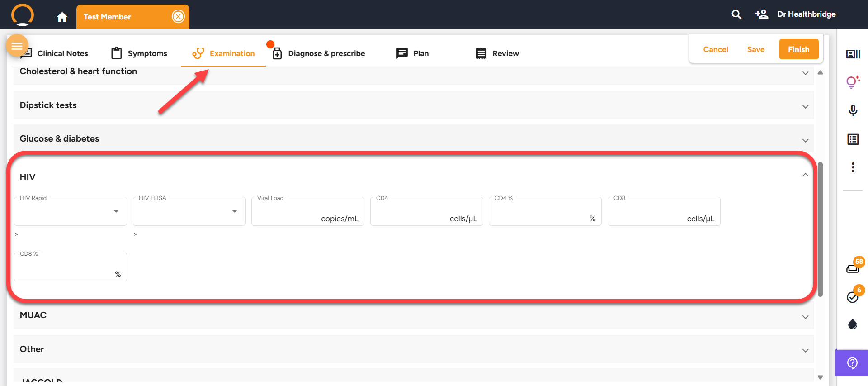Expand the Glucose & diabetes section
Screen dimensions: 868x386
pyautogui.click(x=413, y=139)
